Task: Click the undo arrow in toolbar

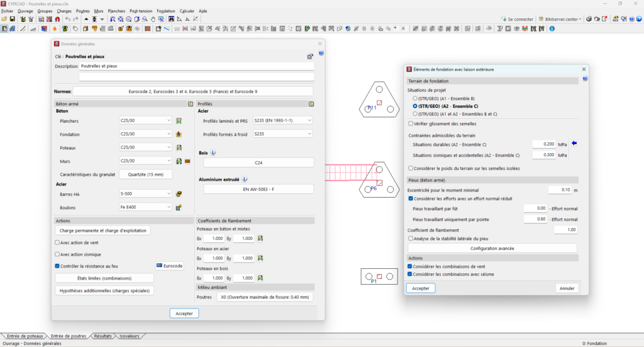Action: point(68,20)
